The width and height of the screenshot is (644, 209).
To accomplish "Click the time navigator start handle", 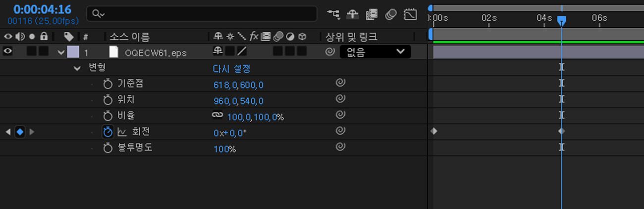I will coord(430,8).
